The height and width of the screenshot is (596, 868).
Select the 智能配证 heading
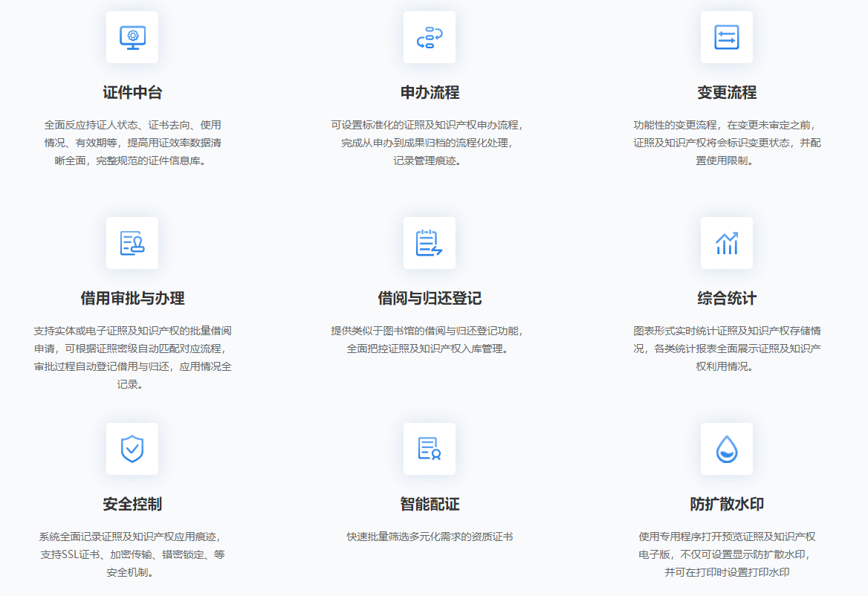tap(430, 505)
